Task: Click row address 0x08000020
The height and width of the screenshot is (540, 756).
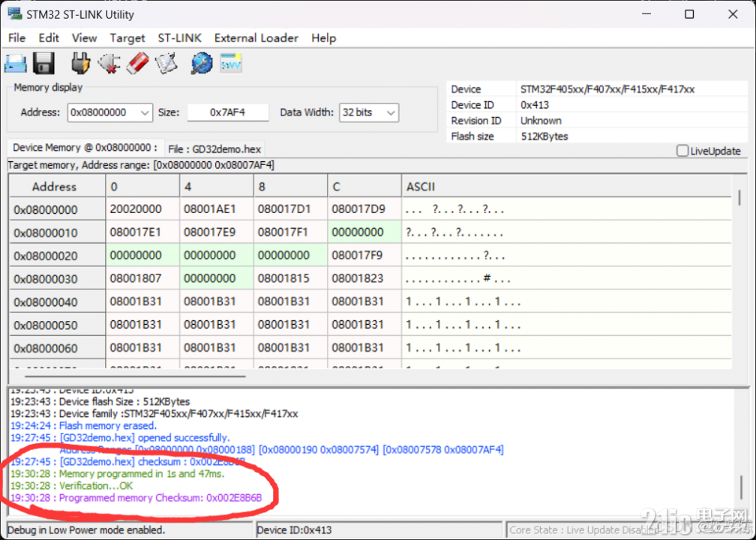Action: pyautogui.click(x=57, y=256)
